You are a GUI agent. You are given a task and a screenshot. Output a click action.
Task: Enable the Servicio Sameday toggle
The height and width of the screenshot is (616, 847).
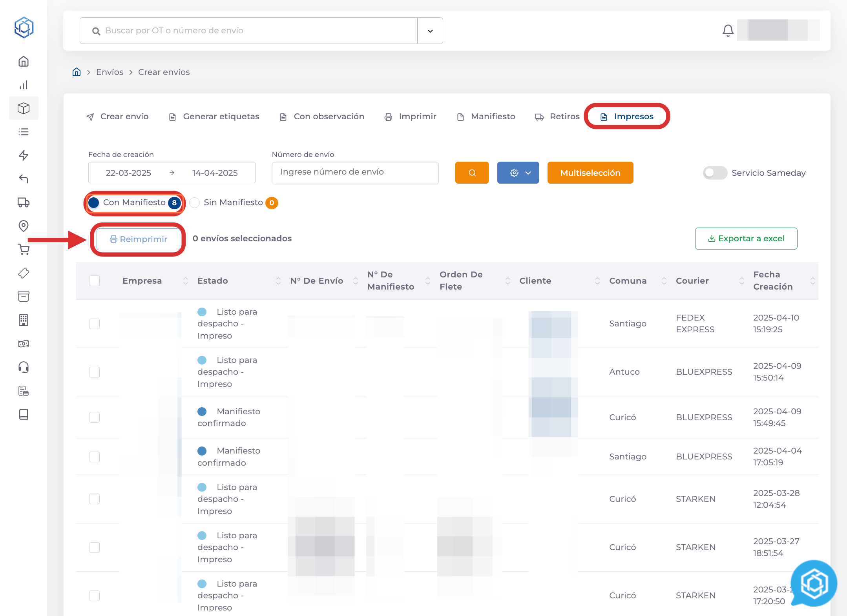pos(715,173)
